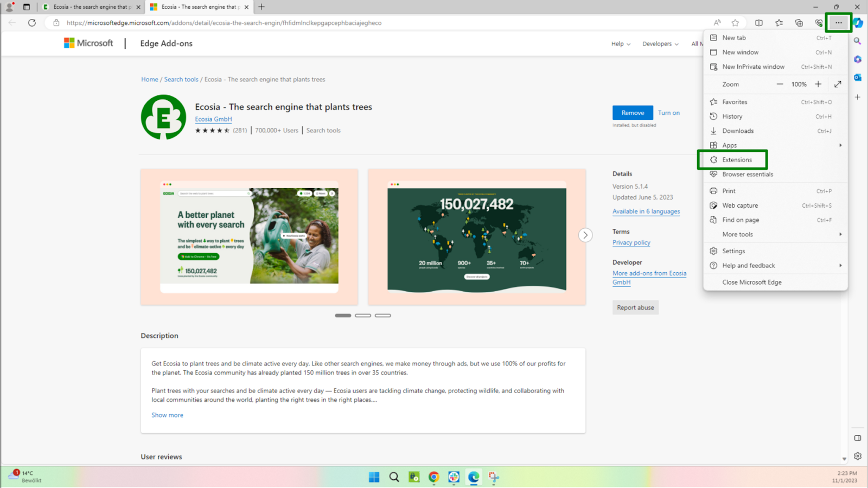Open Favorites from the menu
The width and height of the screenshot is (868, 488).
click(x=775, y=102)
